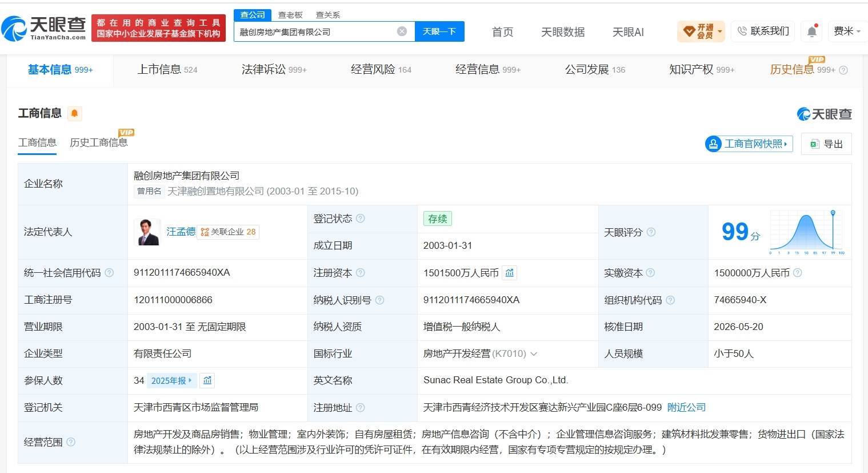Open 天眼AI in top navigation
The image size is (868, 473).
tap(628, 31)
